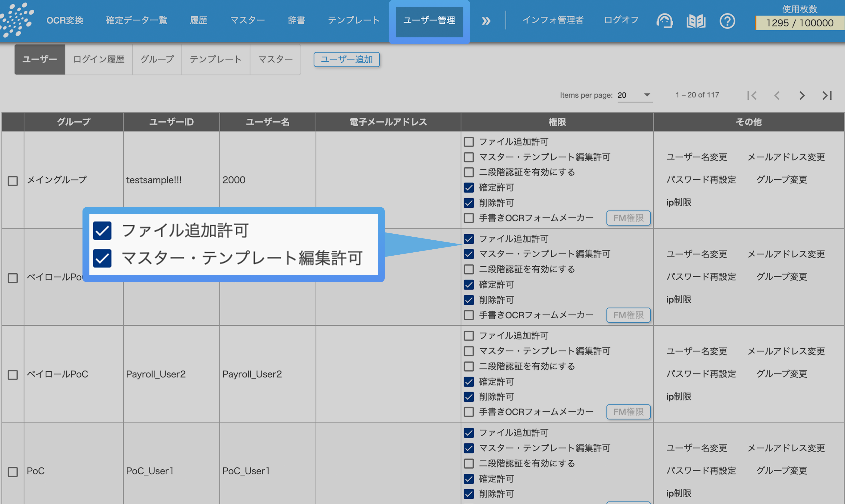Switch to the ログイン履歴 tab
Image resolution: width=845 pixels, height=504 pixels.
coord(99,59)
